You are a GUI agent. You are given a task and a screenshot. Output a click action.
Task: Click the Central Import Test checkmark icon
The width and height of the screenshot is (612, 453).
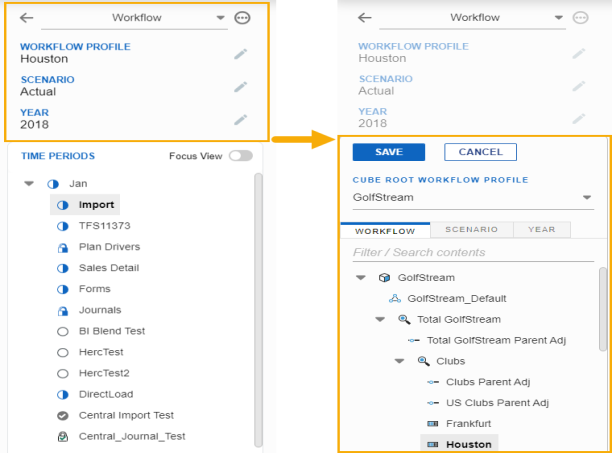pos(62,415)
